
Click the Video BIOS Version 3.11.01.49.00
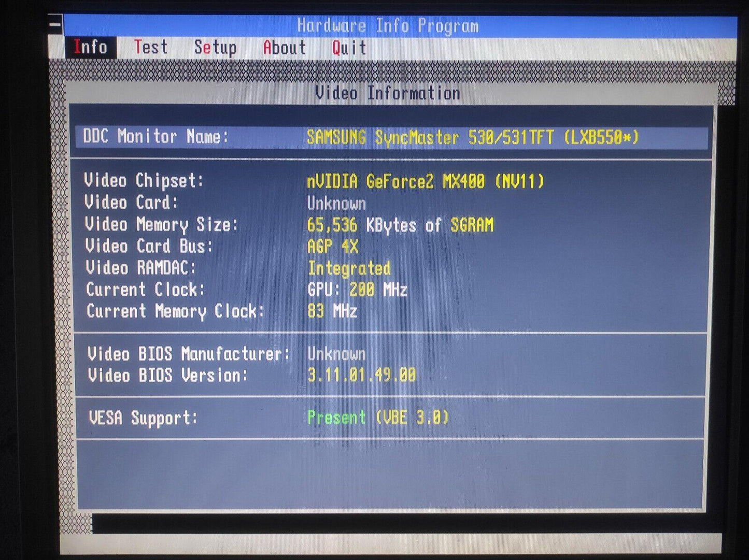[x=361, y=376]
